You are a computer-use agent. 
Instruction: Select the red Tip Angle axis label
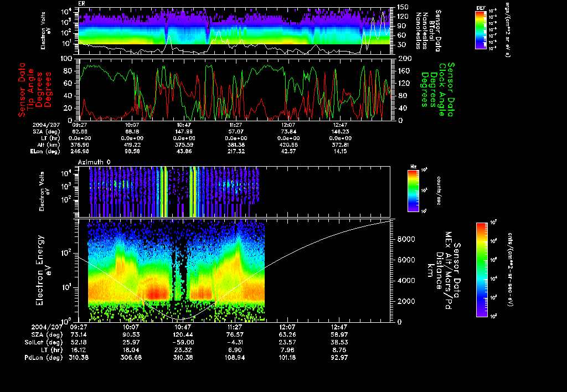click(30, 89)
